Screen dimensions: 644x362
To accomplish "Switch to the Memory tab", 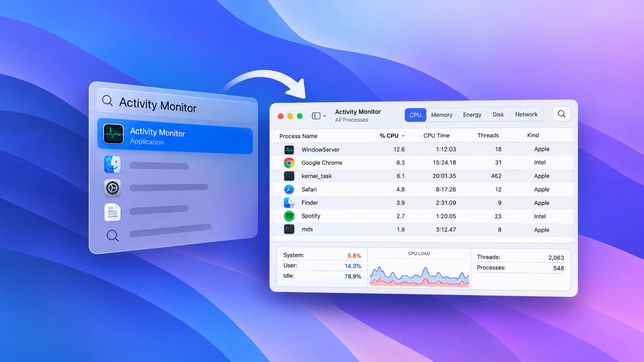I will (442, 115).
